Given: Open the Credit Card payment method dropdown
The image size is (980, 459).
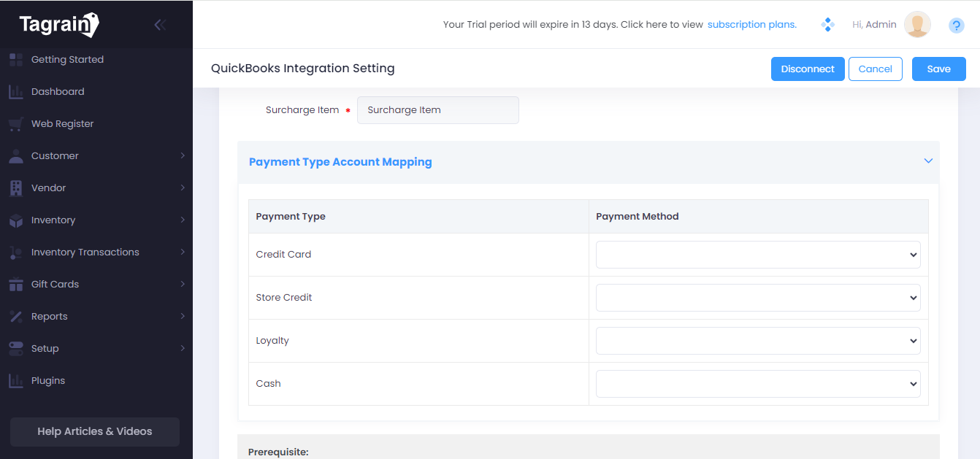Looking at the screenshot, I should (x=757, y=255).
